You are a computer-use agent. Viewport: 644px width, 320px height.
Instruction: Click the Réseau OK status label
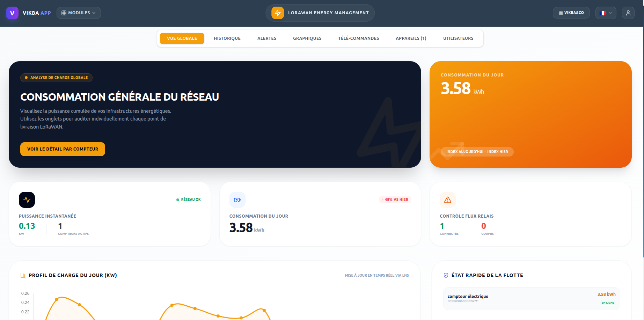pyautogui.click(x=189, y=200)
